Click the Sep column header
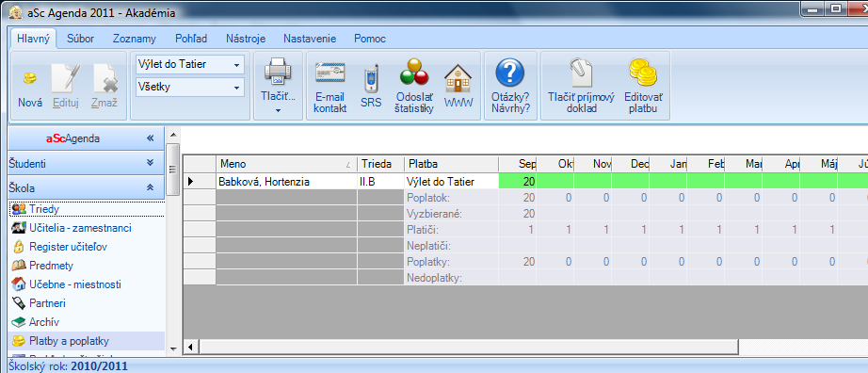The image size is (868, 373). point(518,164)
